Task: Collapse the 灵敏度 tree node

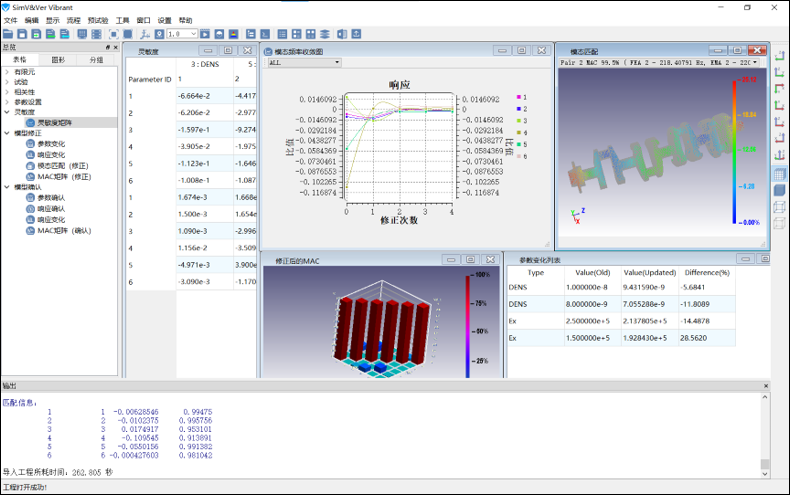Action: click(x=7, y=112)
